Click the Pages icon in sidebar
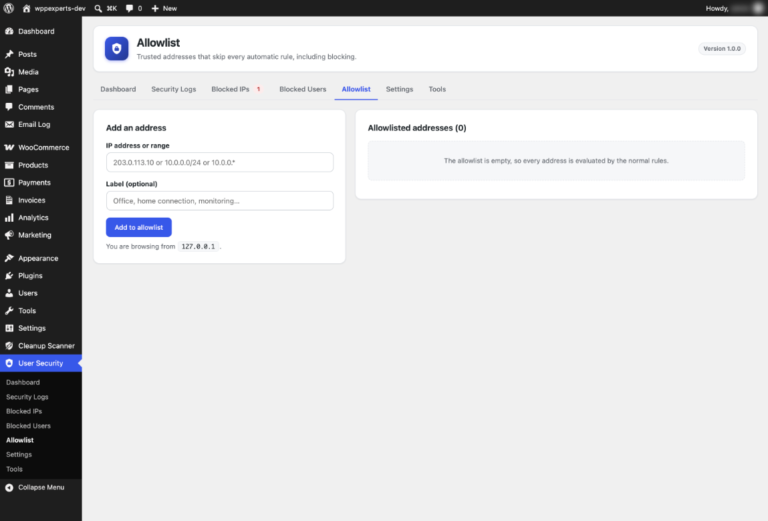Viewport: 768px width, 521px height. point(9,90)
